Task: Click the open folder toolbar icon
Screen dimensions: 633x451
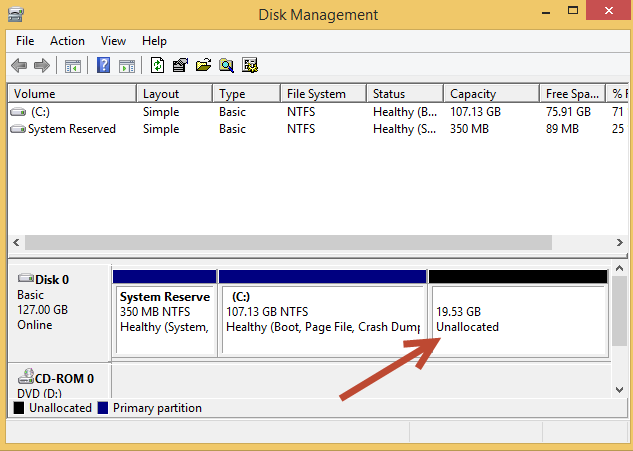Action: (x=203, y=66)
